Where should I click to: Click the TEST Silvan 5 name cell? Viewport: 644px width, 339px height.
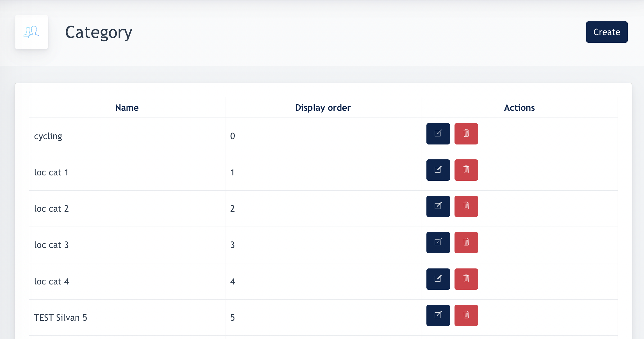127,318
